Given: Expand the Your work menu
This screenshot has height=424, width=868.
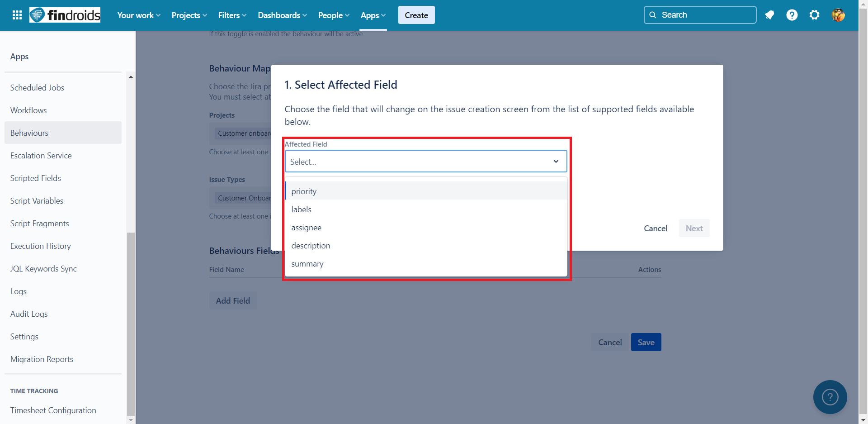Looking at the screenshot, I should coord(139,15).
